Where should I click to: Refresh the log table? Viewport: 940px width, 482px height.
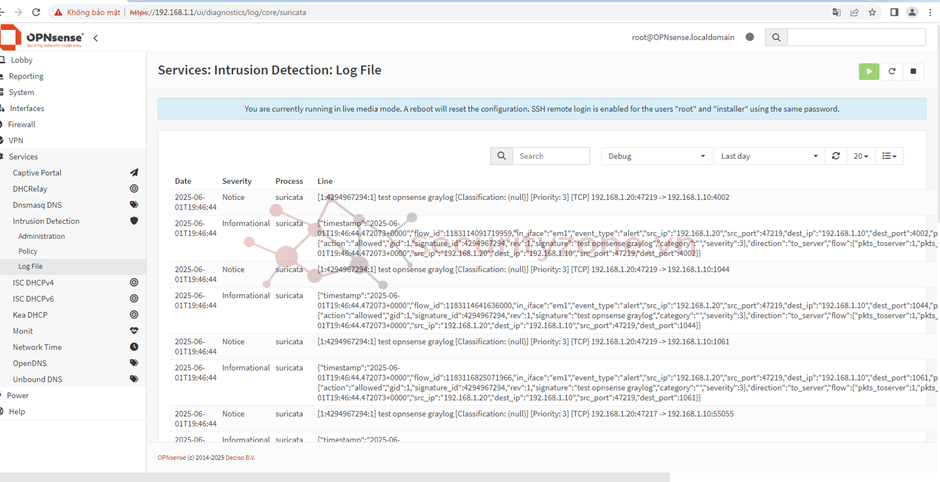coord(836,156)
